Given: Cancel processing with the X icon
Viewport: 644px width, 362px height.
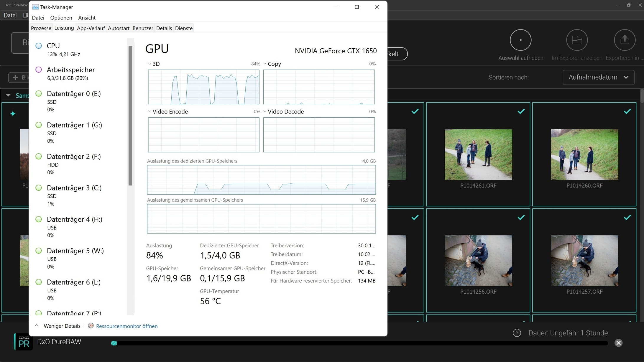Looking at the screenshot, I should click(618, 343).
